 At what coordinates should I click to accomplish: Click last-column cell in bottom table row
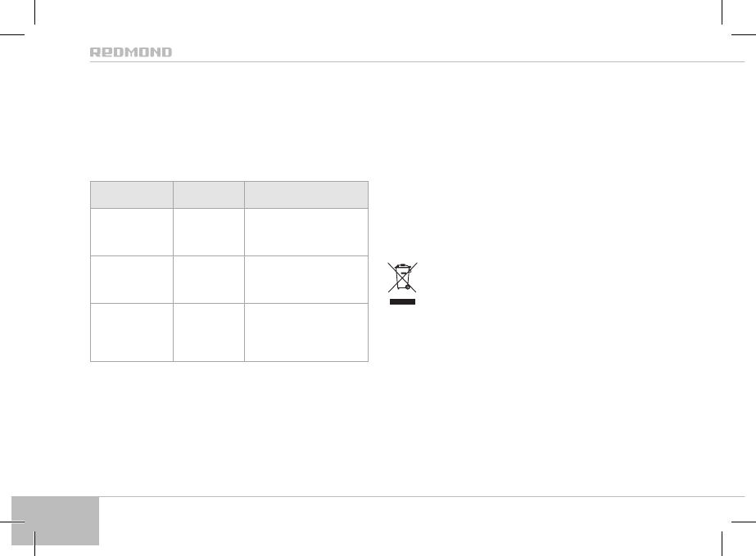306,332
